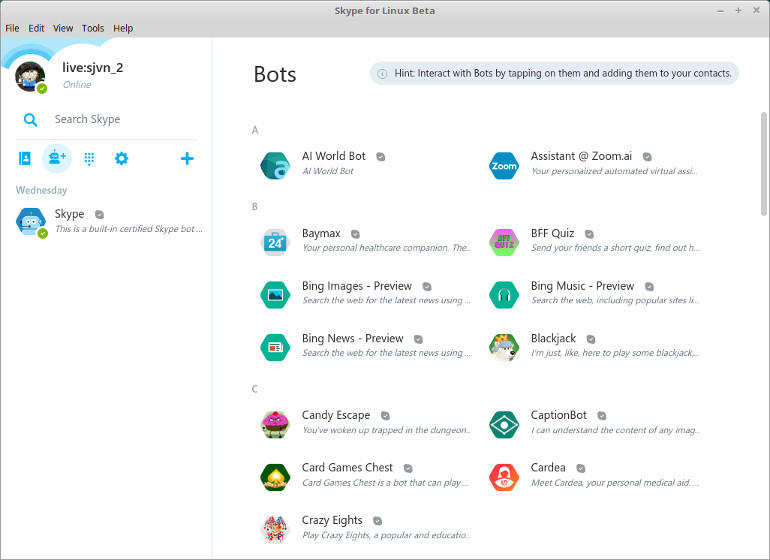This screenshot has width=770, height=560.
Task: Select the Assistant @ Zoom.ai name
Action: pos(581,156)
